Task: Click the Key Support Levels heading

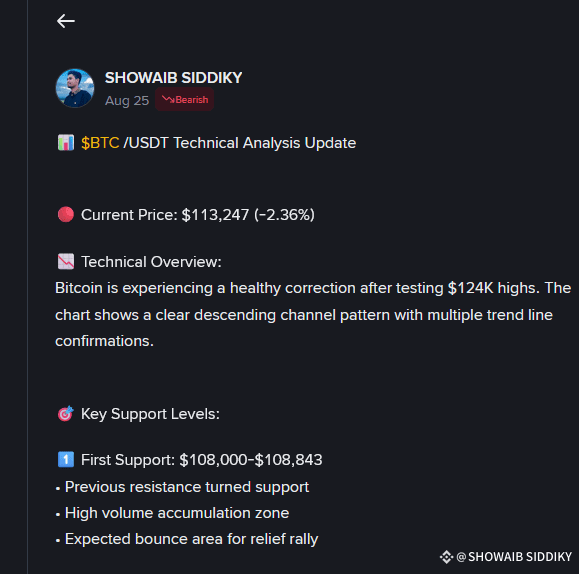Action: [150, 414]
